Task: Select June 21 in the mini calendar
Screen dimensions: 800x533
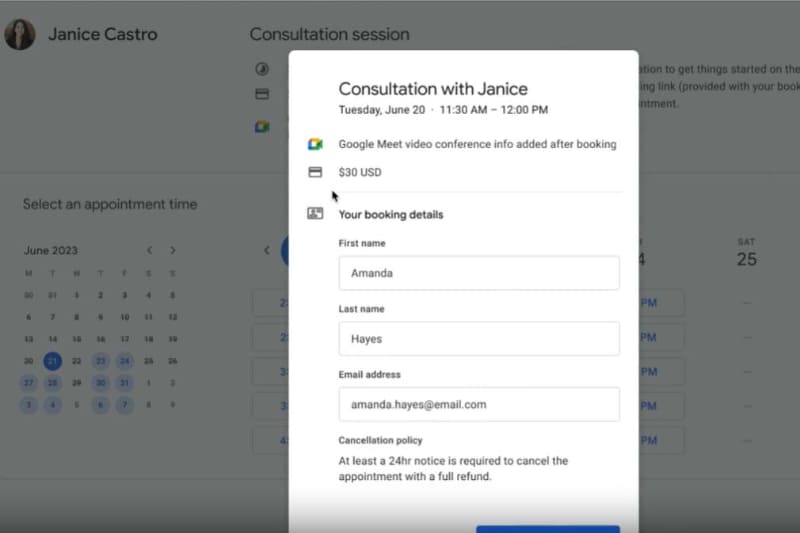Action: [53, 361]
